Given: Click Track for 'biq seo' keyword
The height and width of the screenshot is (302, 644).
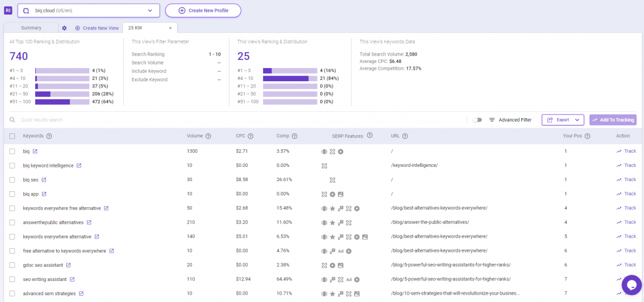Looking at the screenshot, I should 626,180.
